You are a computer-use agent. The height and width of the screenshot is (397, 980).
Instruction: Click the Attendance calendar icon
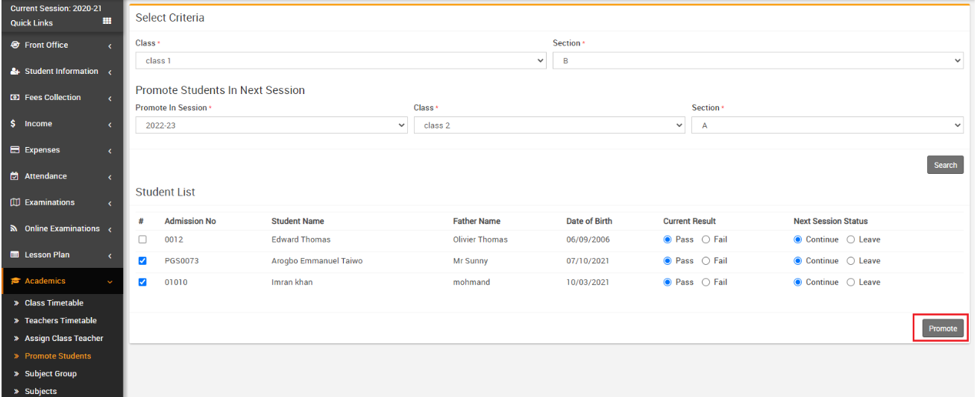[15, 176]
